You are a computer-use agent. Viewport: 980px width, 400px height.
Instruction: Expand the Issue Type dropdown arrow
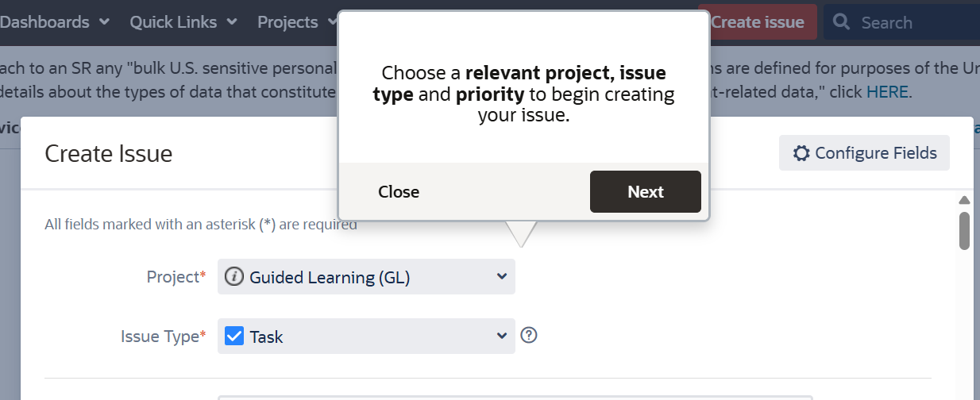tap(502, 337)
